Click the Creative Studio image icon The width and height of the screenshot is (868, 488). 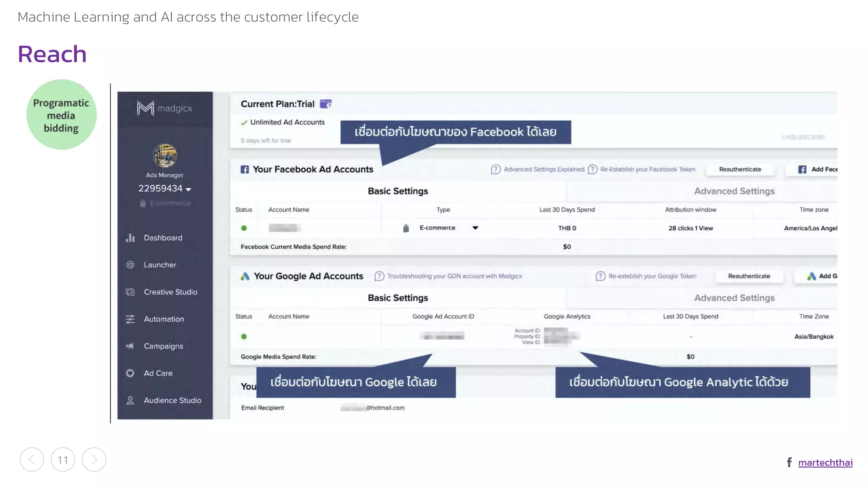pos(130,292)
